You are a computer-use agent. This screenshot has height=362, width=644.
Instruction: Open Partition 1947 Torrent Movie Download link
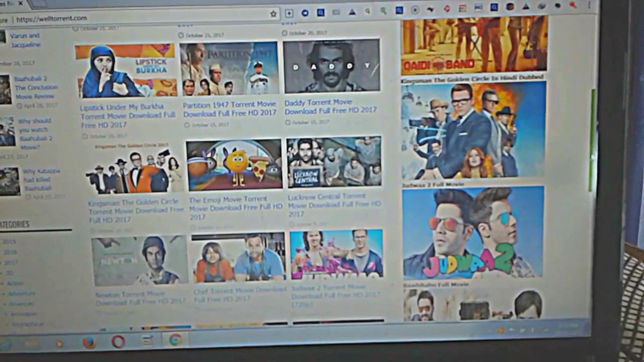pyautogui.click(x=229, y=109)
